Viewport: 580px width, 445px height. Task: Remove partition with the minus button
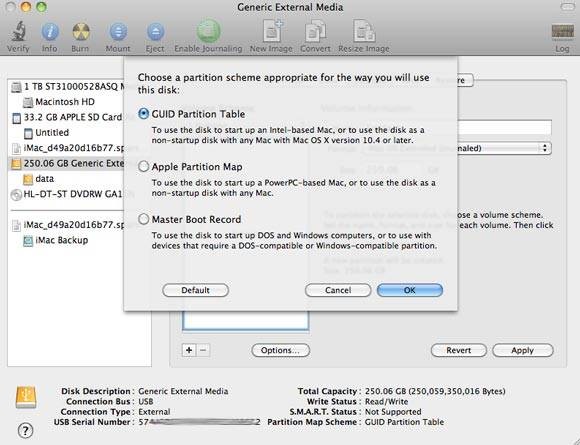click(x=203, y=350)
